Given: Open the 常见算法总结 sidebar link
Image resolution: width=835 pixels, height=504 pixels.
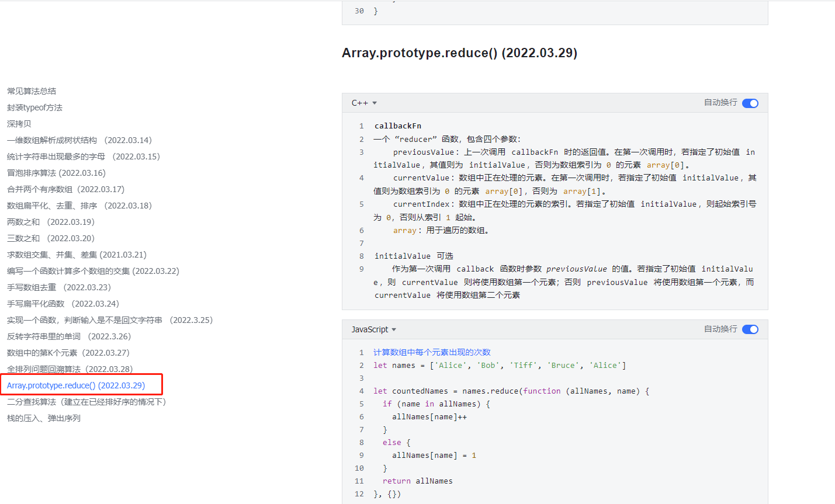Looking at the screenshot, I should [32, 91].
